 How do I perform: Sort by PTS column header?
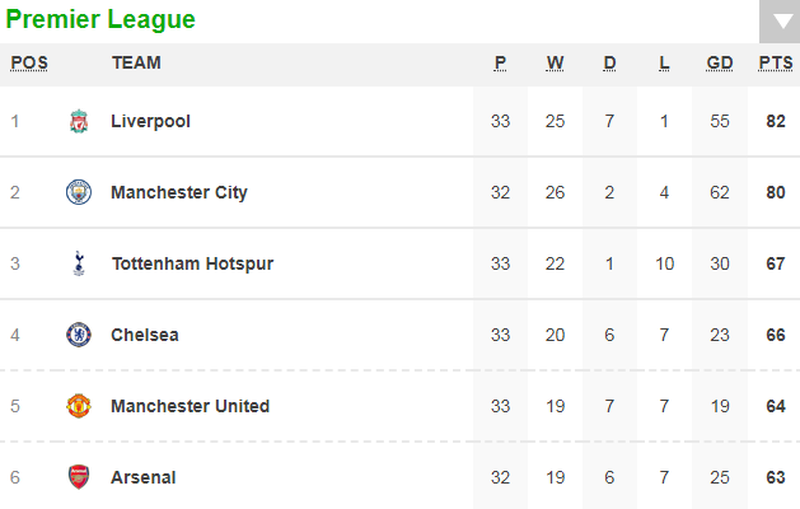[775, 63]
